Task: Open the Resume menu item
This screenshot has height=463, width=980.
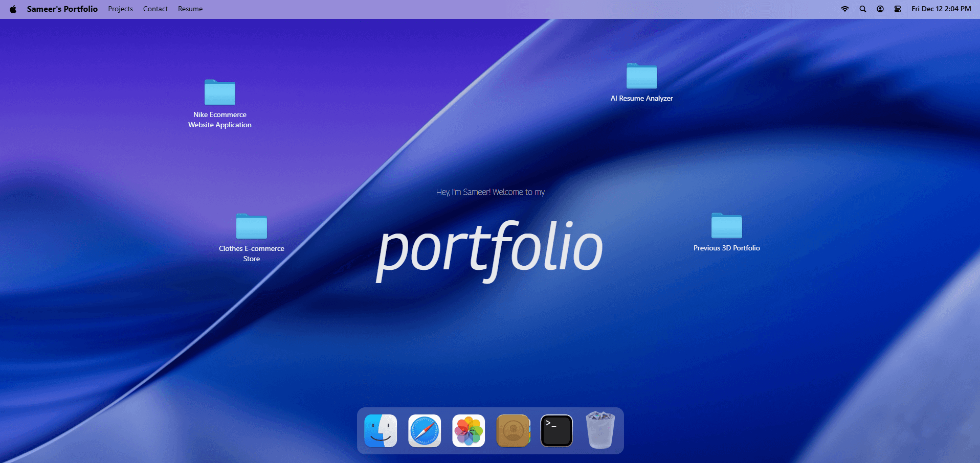Action: pyautogui.click(x=190, y=9)
